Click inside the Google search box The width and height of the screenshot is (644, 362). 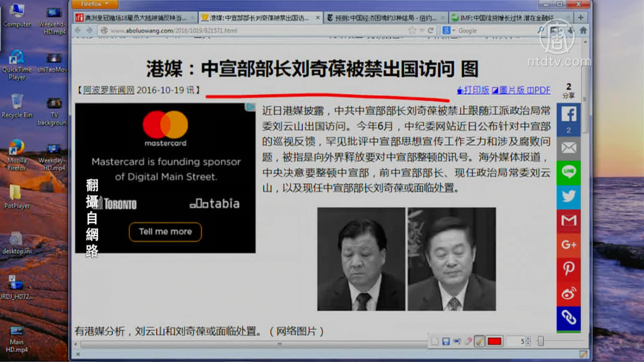[495, 31]
